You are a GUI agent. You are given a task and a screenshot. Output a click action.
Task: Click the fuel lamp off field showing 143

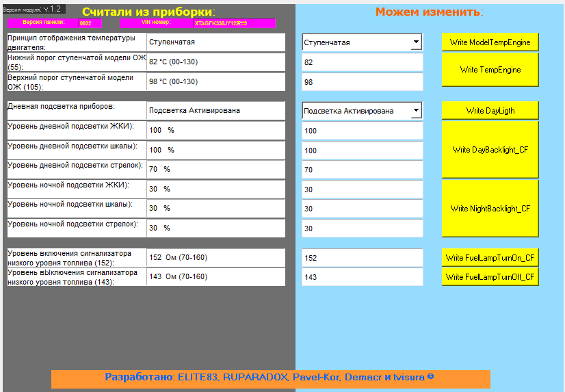click(362, 277)
